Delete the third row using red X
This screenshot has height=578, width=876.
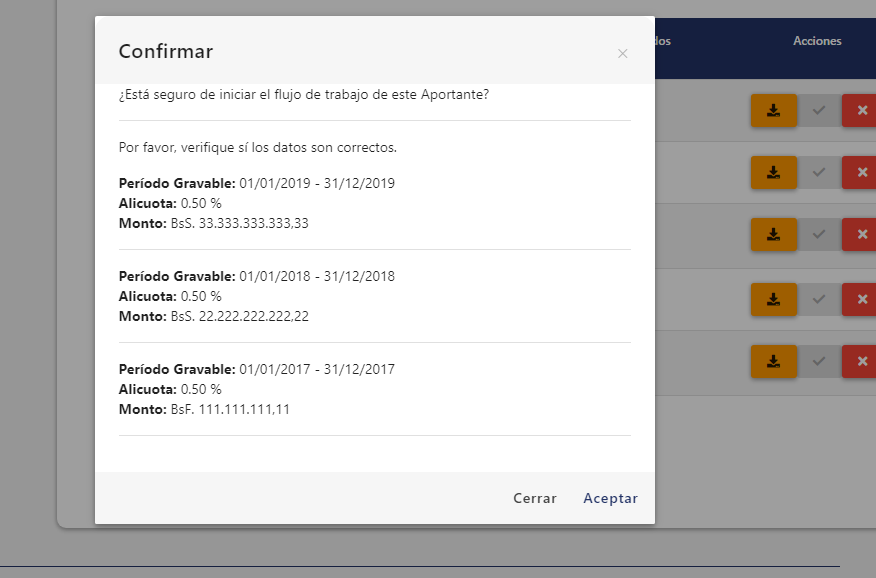860,235
